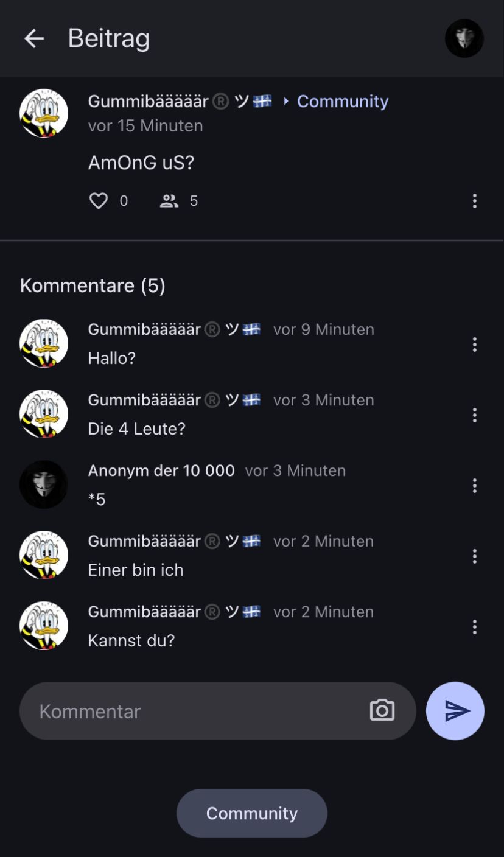
Task: Tap the masked avatar beside '*5' comment
Action: (44, 484)
